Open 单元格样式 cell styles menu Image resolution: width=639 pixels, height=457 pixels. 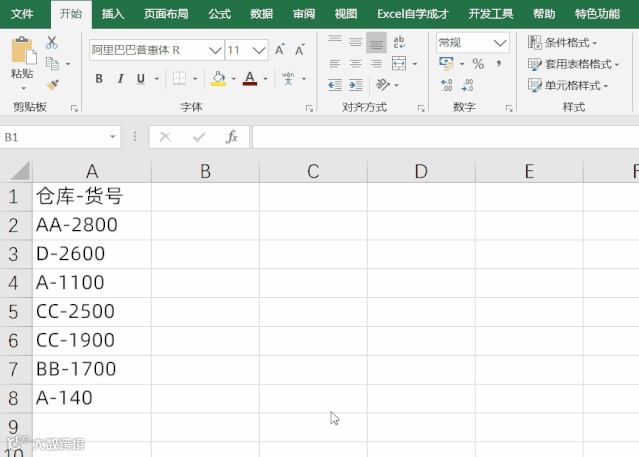coord(568,85)
